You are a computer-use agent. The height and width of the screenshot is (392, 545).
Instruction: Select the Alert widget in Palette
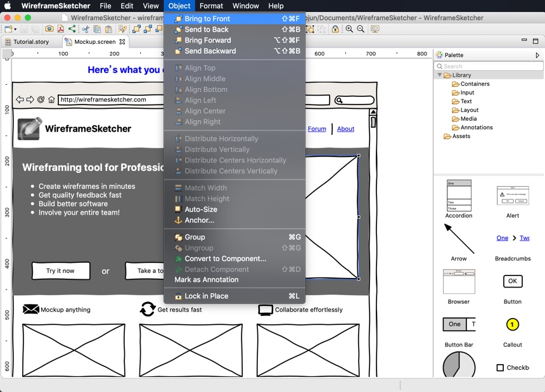tap(513, 202)
